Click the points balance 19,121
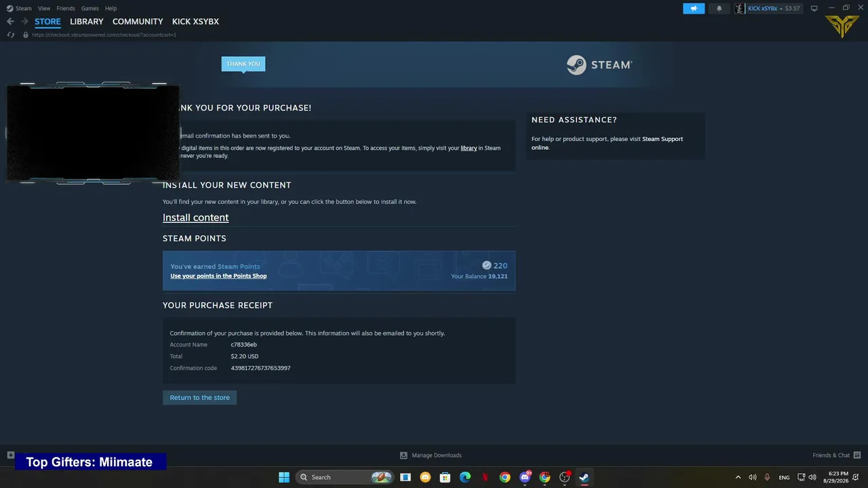This screenshot has width=868, height=488. [498, 277]
